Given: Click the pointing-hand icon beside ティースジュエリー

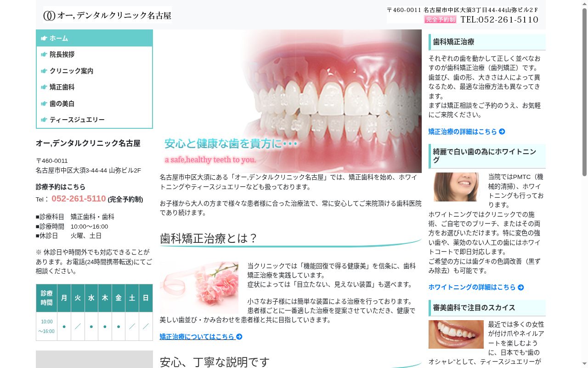Looking at the screenshot, I should coord(44,120).
